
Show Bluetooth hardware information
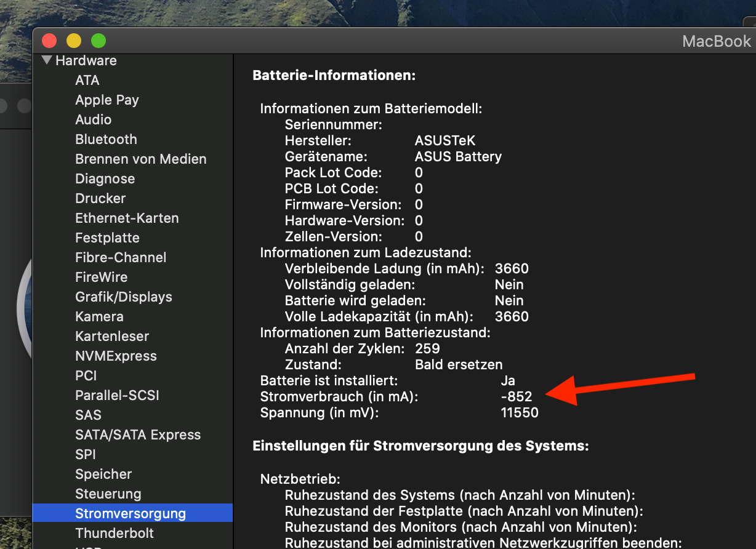point(106,139)
